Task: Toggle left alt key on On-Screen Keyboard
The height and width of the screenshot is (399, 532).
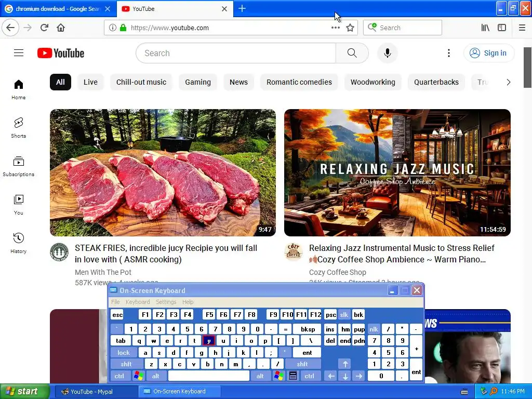Action: pyautogui.click(x=156, y=376)
